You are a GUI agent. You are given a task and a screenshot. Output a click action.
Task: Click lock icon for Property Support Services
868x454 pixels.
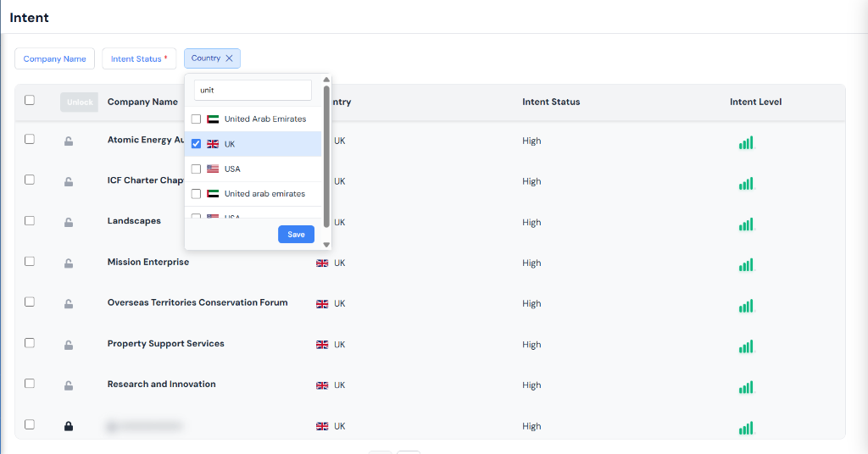point(69,345)
